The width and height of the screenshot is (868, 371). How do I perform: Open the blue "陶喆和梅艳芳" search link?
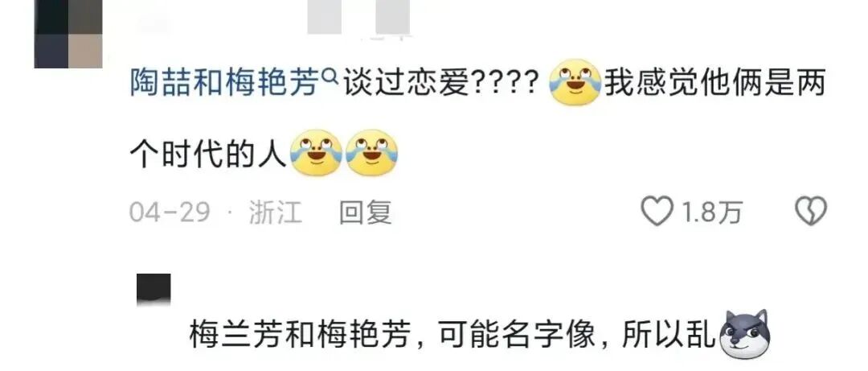tap(225, 85)
